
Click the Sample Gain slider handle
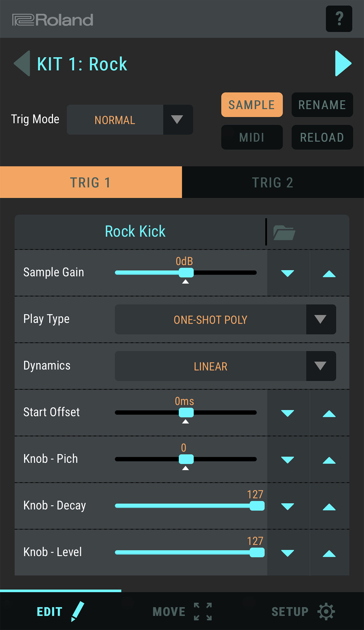[186, 272]
